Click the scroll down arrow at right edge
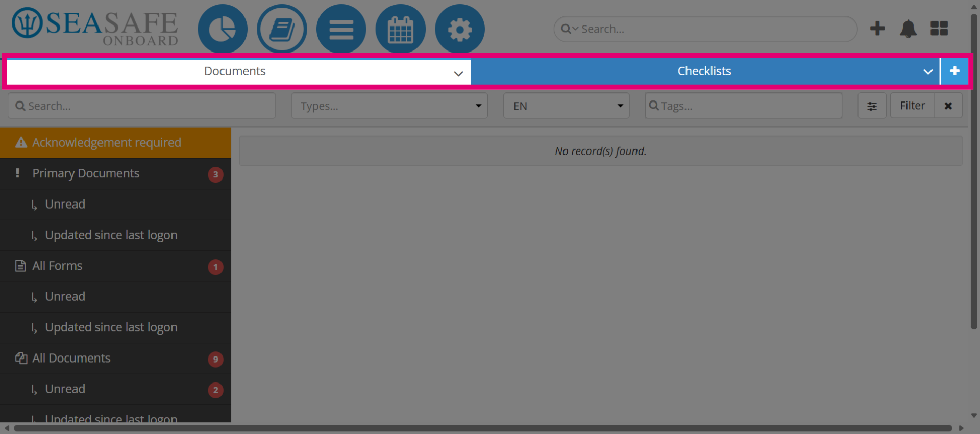This screenshot has width=980, height=434. point(974,416)
